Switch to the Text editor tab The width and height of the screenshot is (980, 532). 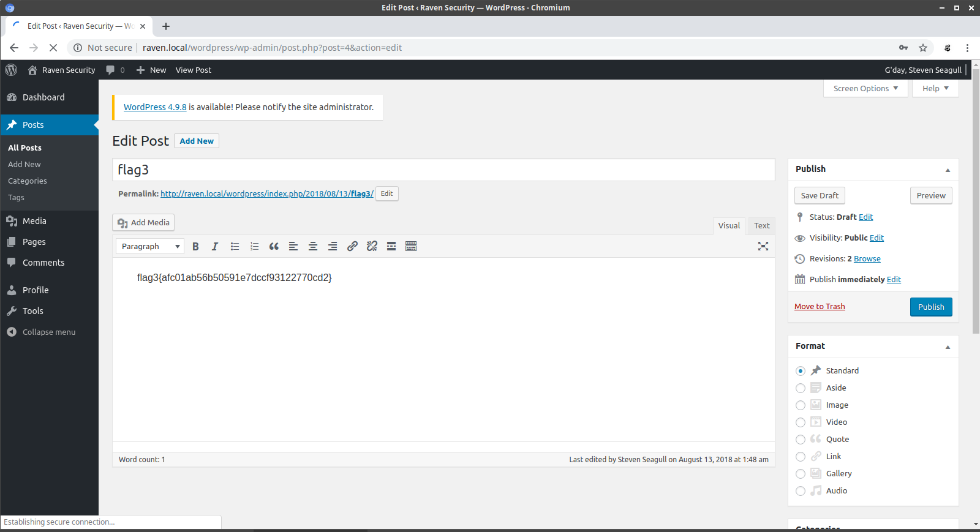[x=762, y=226]
